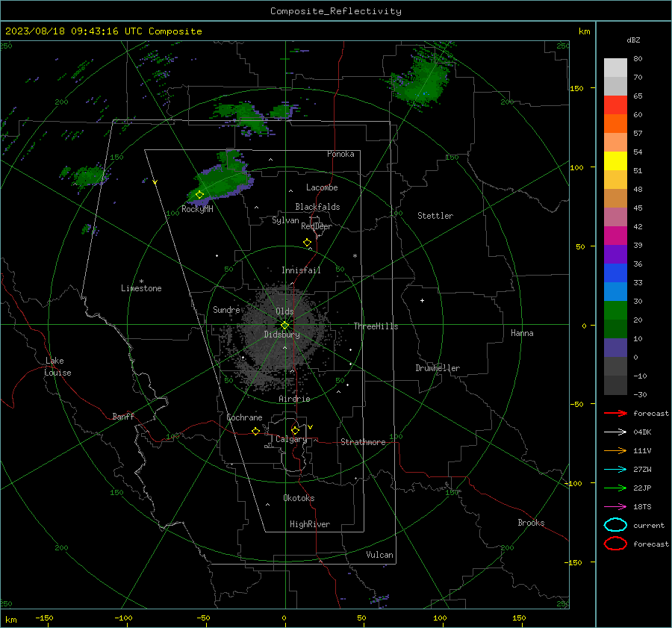Click the Airdrie city label
672x628 pixels.
click(294, 399)
